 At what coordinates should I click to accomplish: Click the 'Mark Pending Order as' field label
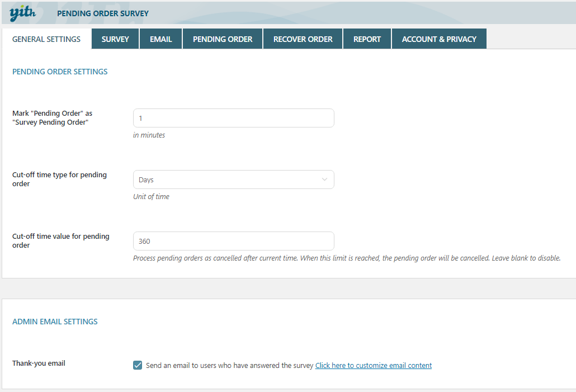(x=52, y=117)
